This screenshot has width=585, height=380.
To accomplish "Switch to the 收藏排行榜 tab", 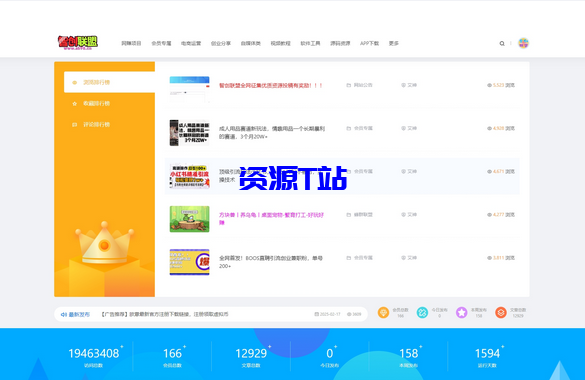I will [97, 103].
